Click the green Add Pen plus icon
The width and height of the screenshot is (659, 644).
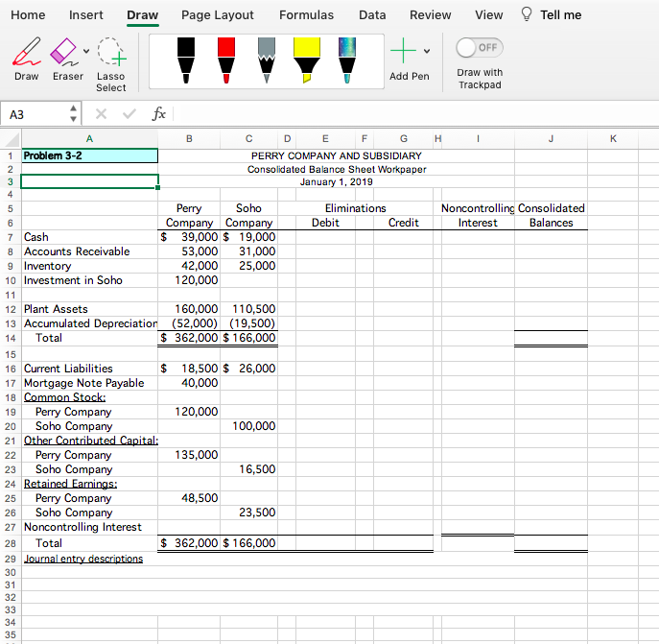[x=403, y=51]
